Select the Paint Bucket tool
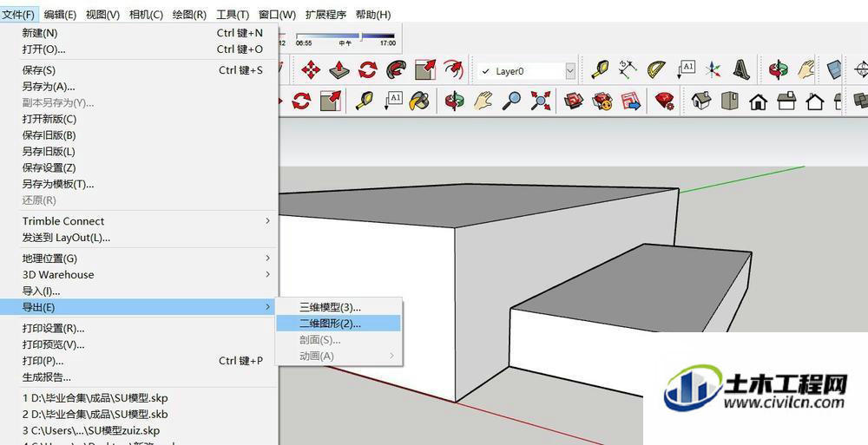Viewport: 868px width, 445px height. point(419,101)
